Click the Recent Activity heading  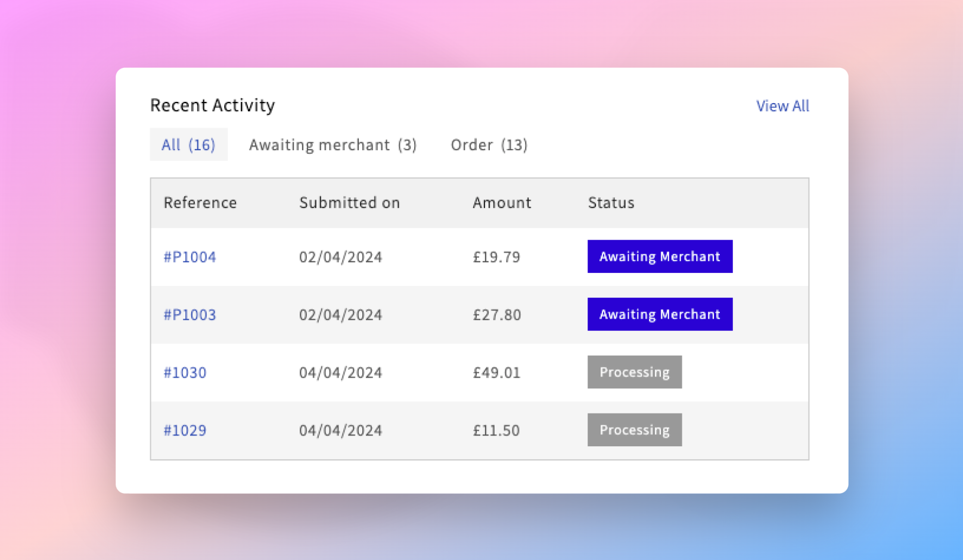212,105
